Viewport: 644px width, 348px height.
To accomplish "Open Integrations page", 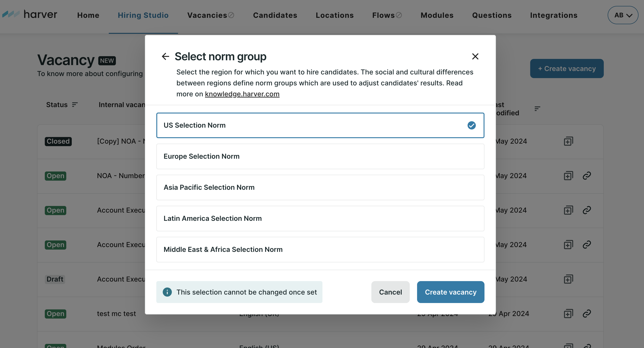I will (554, 15).
